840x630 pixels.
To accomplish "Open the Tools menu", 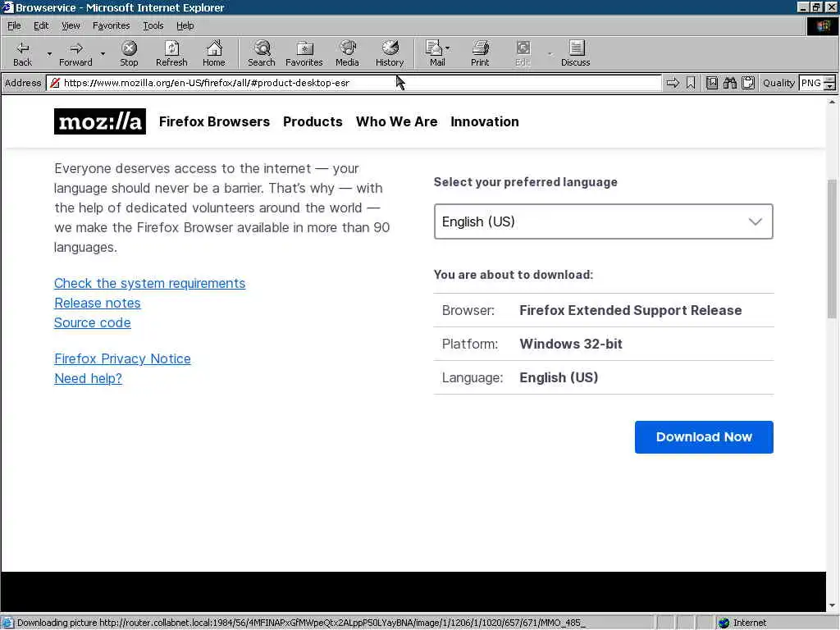I will [x=153, y=25].
